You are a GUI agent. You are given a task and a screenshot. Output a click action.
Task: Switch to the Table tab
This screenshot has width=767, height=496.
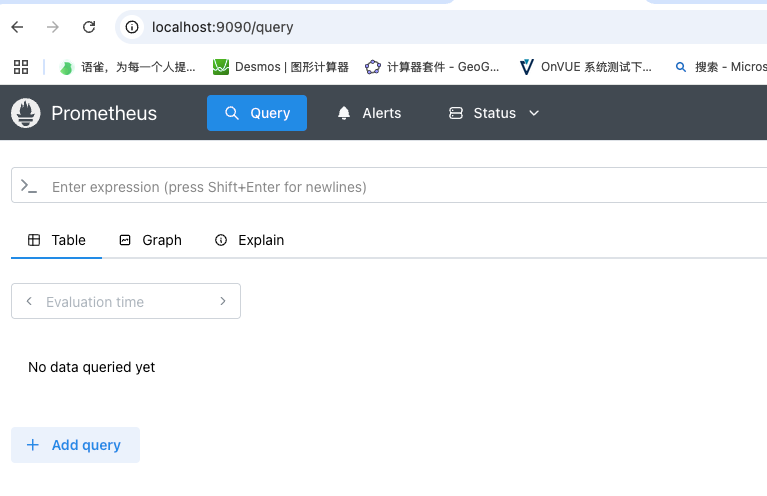(x=57, y=240)
